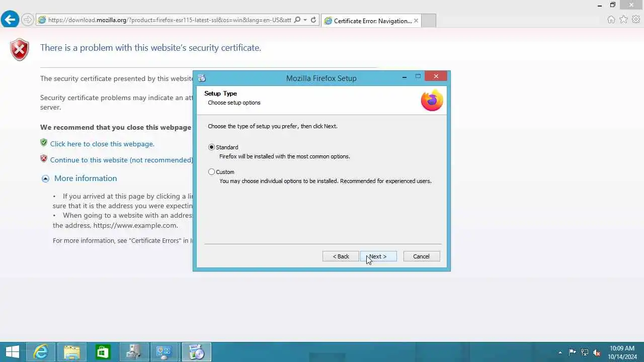Open Internet Explorer from the taskbar

pyautogui.click(x=41, y=352)
